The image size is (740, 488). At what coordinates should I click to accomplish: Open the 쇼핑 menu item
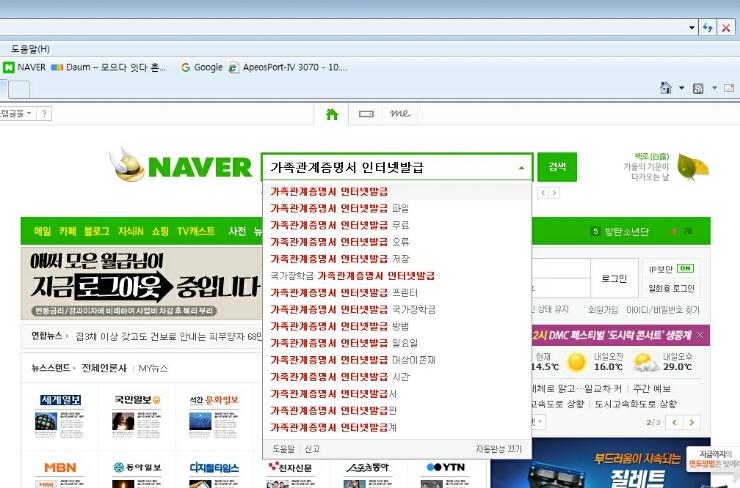(160, 231)
